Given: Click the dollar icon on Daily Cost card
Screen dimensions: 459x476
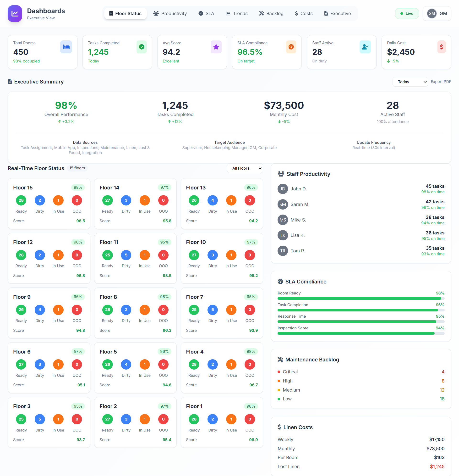Looking at the screenshot, I should click(442, 47).
